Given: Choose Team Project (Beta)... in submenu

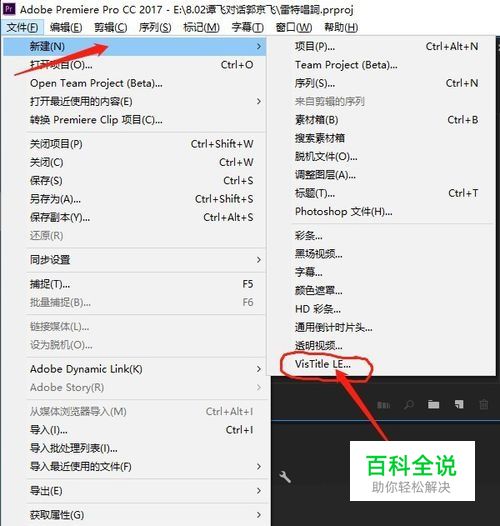Looking at the screenshot, I should [x=381, y=64].
